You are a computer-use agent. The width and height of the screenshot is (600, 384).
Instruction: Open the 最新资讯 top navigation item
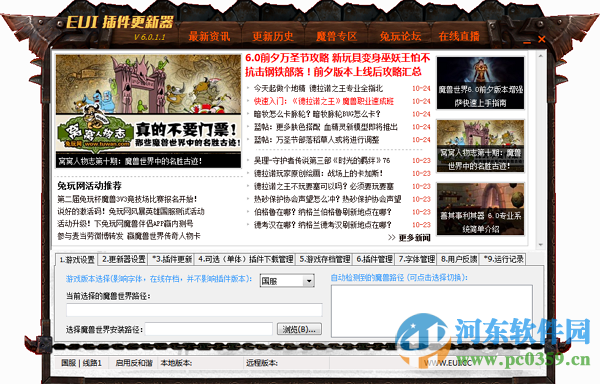(209, 36)
